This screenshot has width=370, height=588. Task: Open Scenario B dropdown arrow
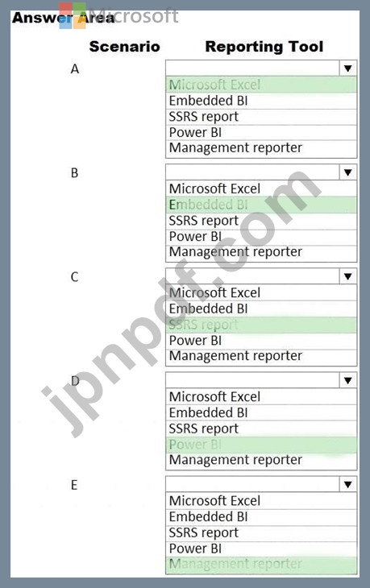[348, 172]
